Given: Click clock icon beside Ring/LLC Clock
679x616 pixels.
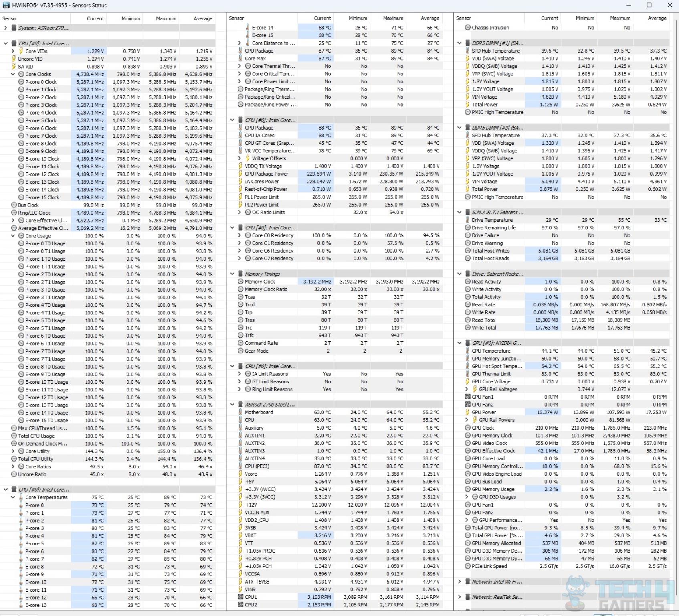Looking at the screenshot, I should pos(14,213).
